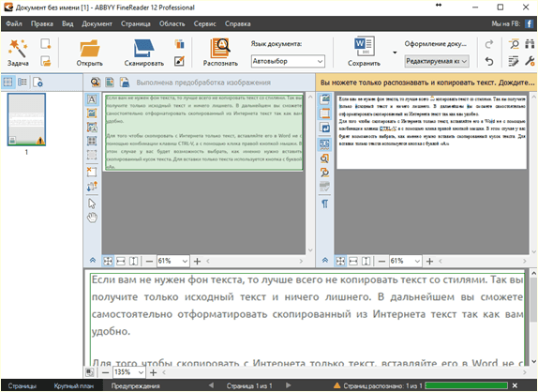The width and height of the screenshot is (538, 392).
Task: Toggle fit-to-height in image pane zoom bar
Action: pyautogui.click(x=133, y=262)
